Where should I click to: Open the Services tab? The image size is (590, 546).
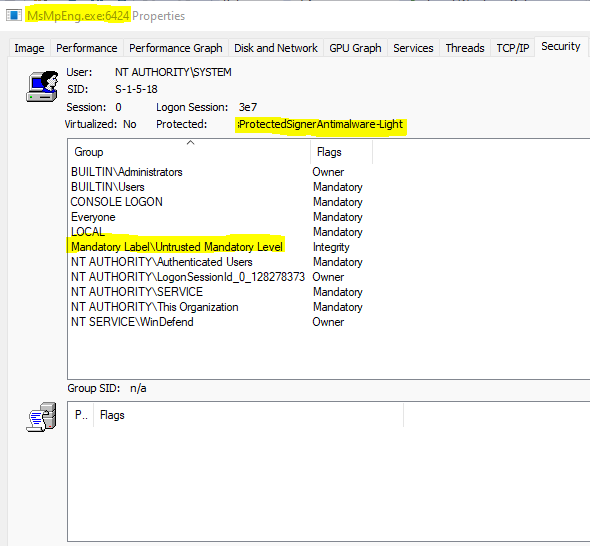click(413, 48)
